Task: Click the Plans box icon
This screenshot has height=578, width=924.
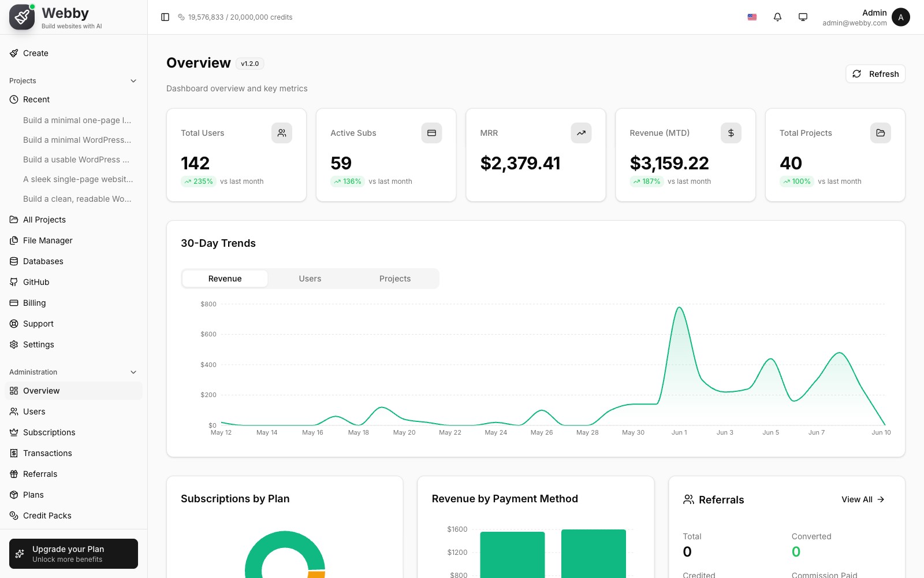Action: (14, 495)
